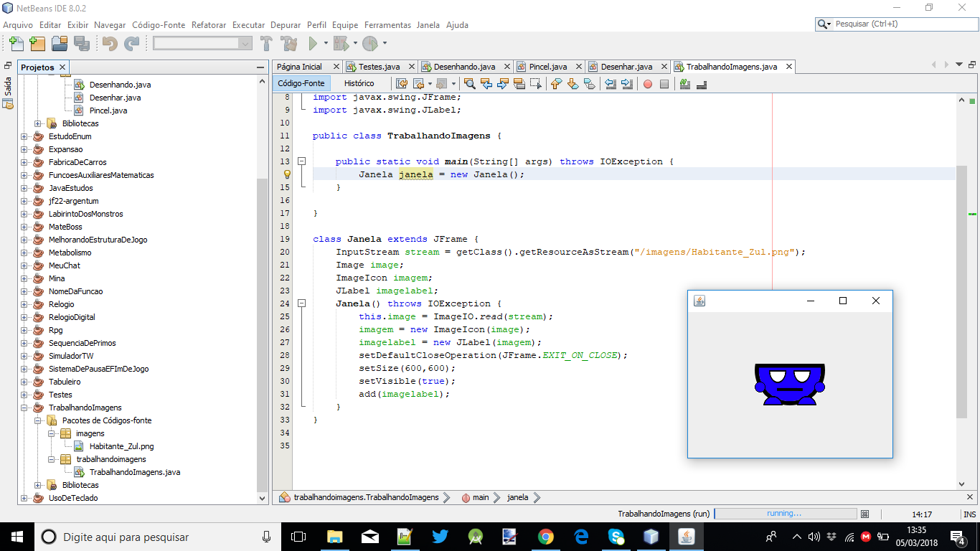Click the Undo icon in the toolbar
Image resolution: width=980 pixels, height=551 pixels.
110,44
